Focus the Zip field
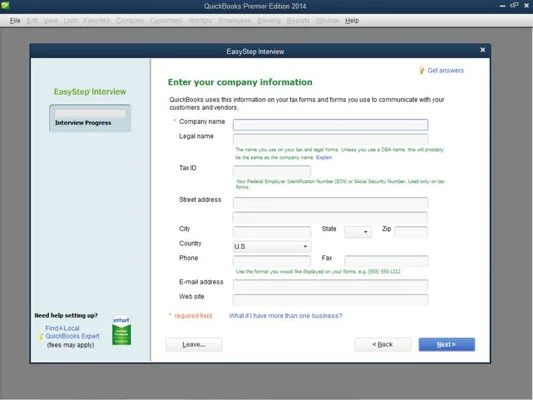The height and width of the screenshot is (400, 533). pos(411,231)
